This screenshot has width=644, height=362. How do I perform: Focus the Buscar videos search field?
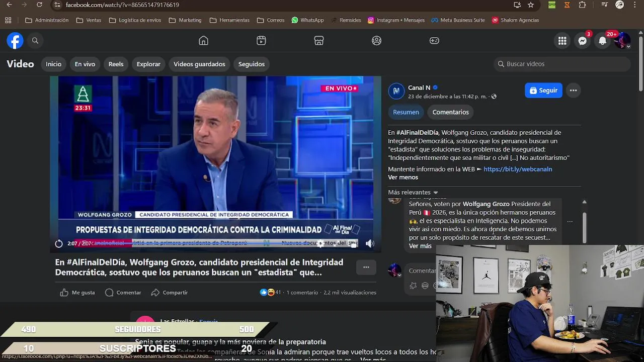pos(562,64)
